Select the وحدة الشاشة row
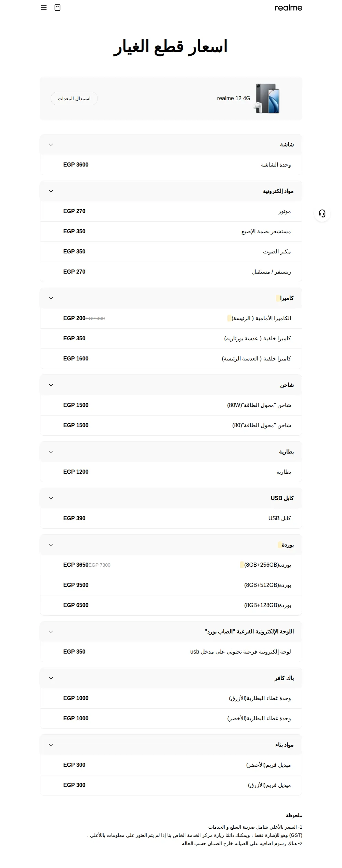The image size is (342, 868). pyautogui.click(x=171, y=165)
